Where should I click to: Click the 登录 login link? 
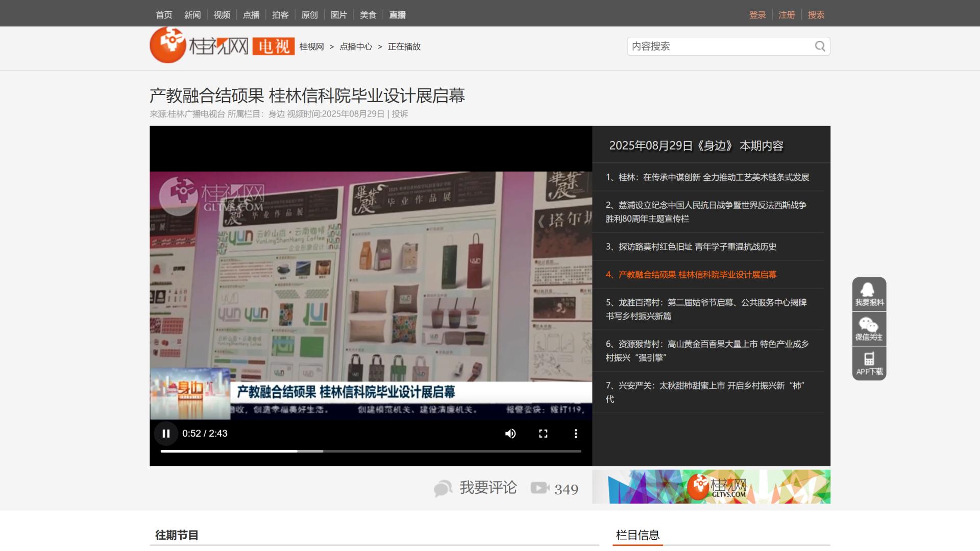click(757, 15)
